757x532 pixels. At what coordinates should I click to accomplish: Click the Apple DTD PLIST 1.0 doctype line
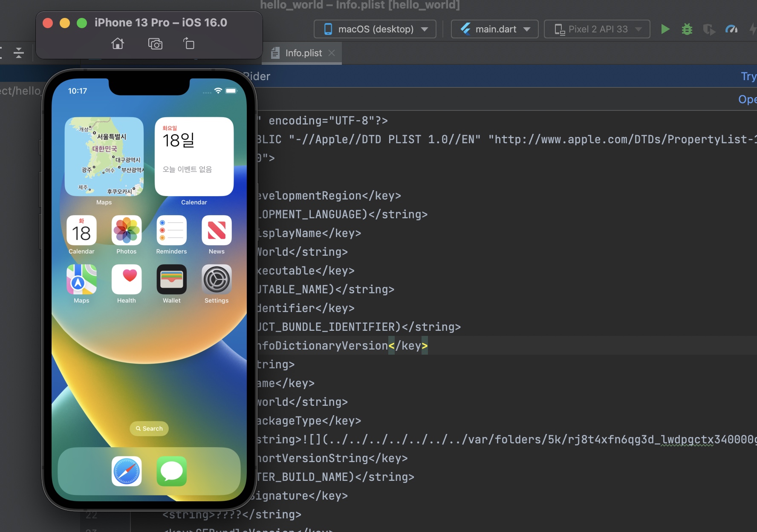coord(507,139)
